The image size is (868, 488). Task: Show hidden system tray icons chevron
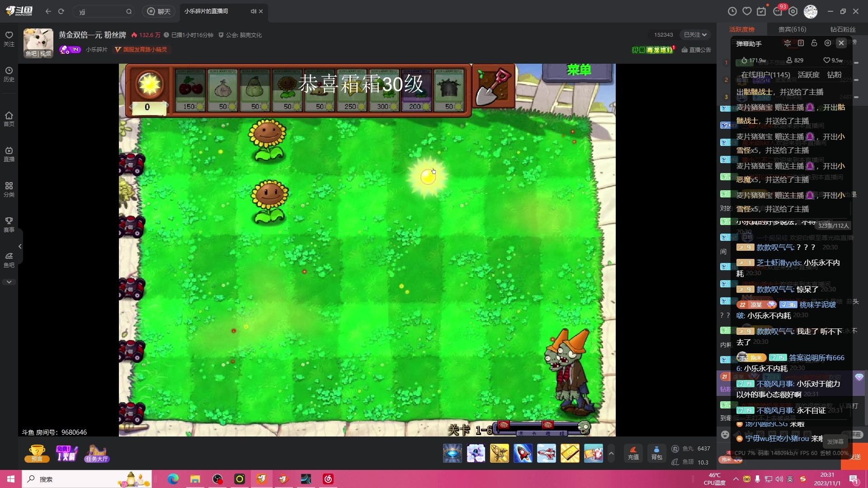click(736, 479)
